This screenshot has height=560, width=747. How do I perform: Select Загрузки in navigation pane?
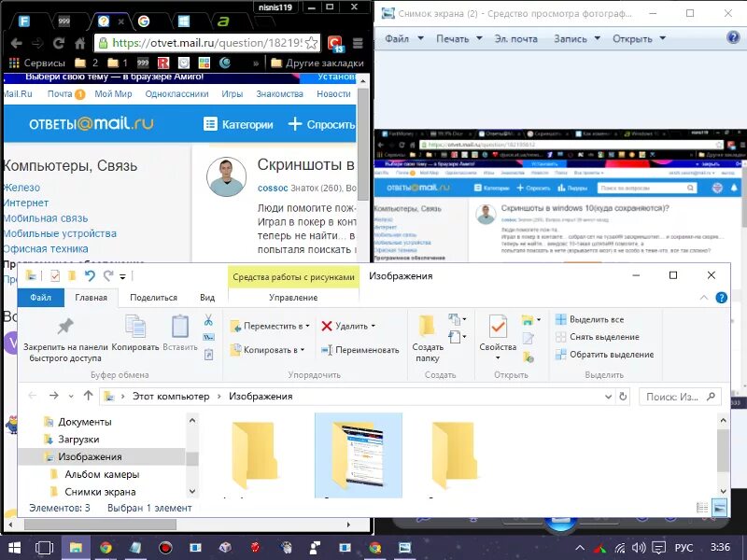pyautogui.click(x=78, y=440)
